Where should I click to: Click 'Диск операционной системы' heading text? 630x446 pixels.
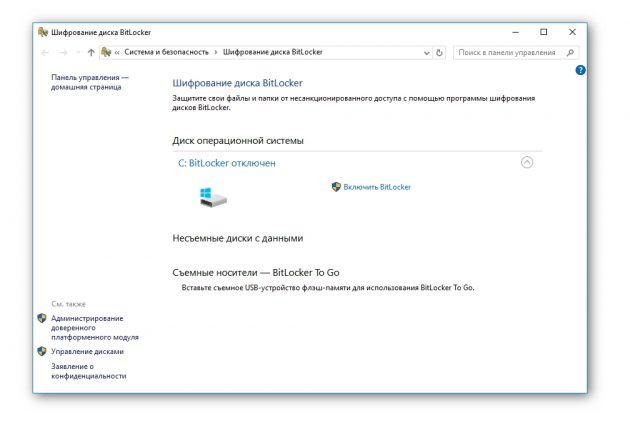[238, 141]
